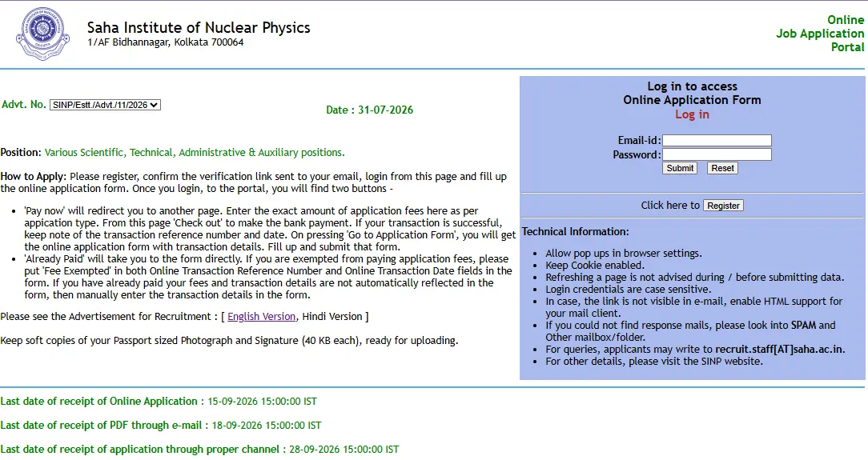Click 'Allow pop ups in browser settings.' item
Image resolution: width=868 pixels, height=460 pixels.
click(x=623, y=254)
